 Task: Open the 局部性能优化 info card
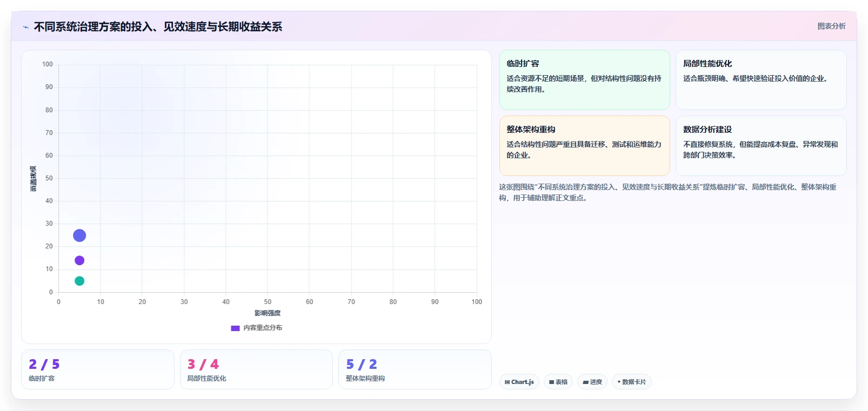[x=761, y=80]
